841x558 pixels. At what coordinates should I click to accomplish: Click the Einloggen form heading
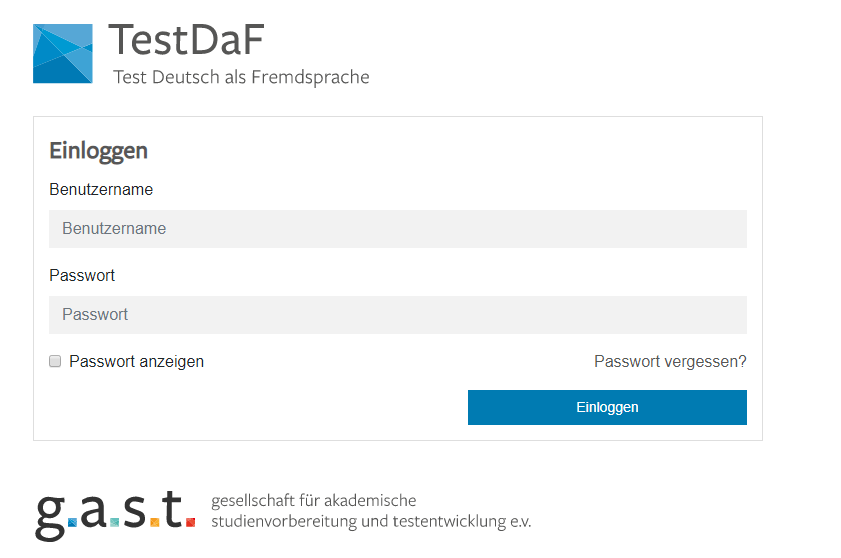point(98,151)
